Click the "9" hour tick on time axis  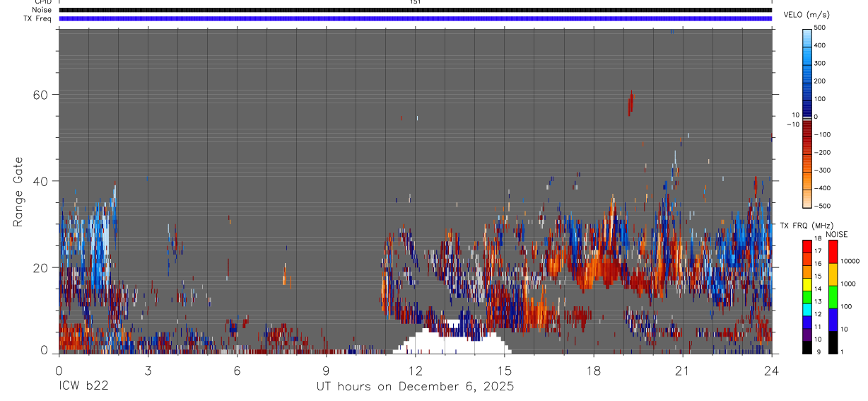(x=327, y=371)
